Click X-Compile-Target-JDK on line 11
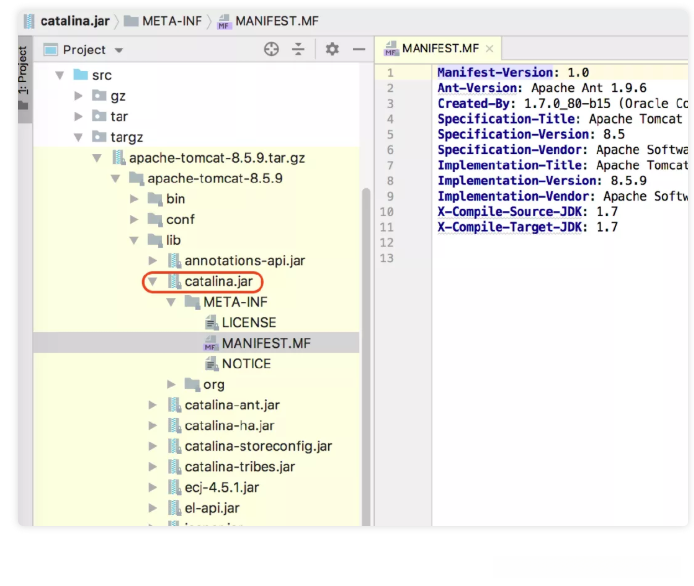 click(x=509, y=227)
